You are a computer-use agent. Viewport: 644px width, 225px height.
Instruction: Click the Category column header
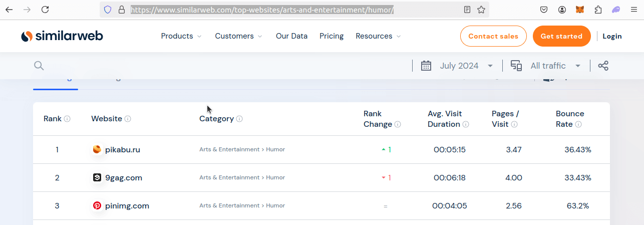tap(216, 119)
